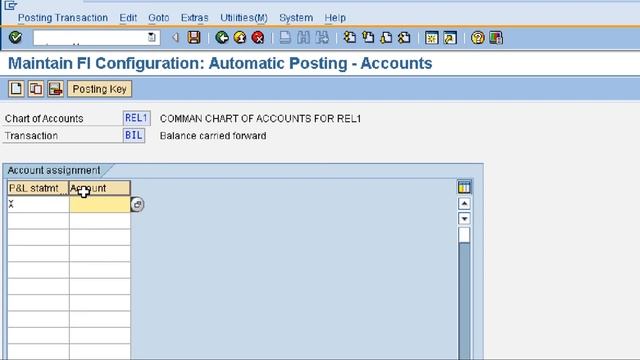Click the green Back arrow icon
Viewport: 640px width, 360px height.
(222, 38)
